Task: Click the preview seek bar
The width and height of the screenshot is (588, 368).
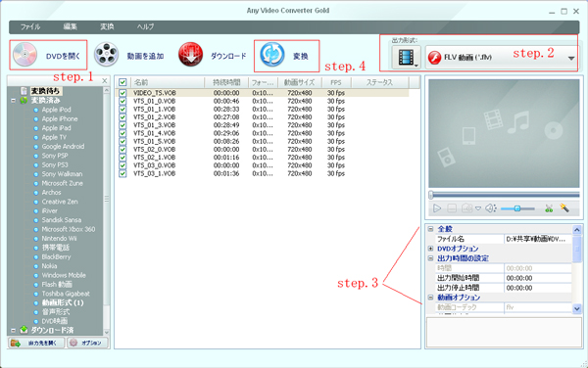Action: tap(505, 195)
